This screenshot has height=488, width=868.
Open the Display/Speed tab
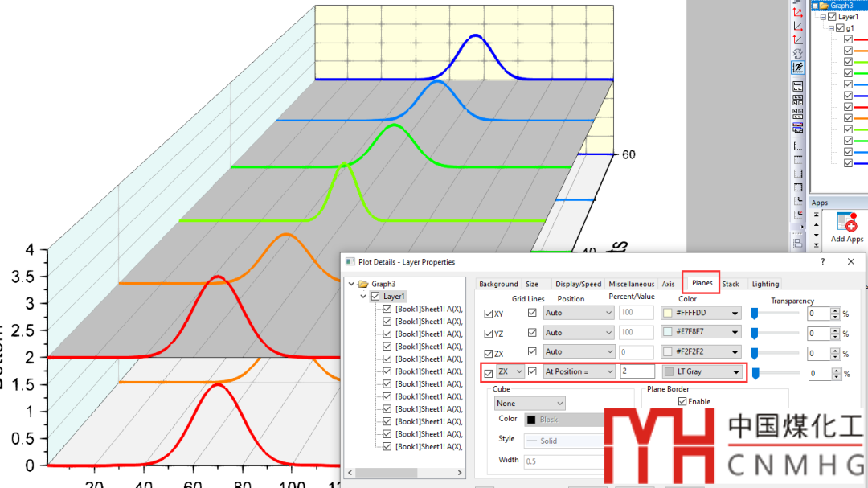click(x=578, y=284)
